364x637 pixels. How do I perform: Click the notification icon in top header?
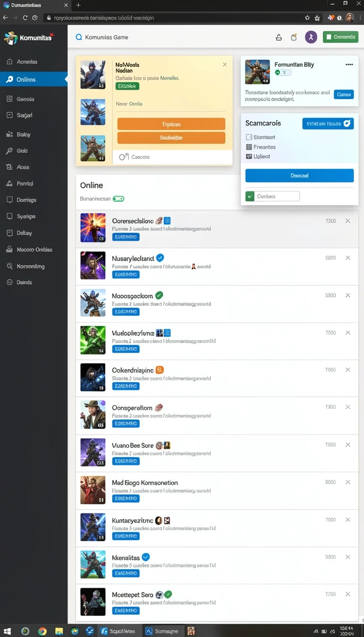(294, 37)
